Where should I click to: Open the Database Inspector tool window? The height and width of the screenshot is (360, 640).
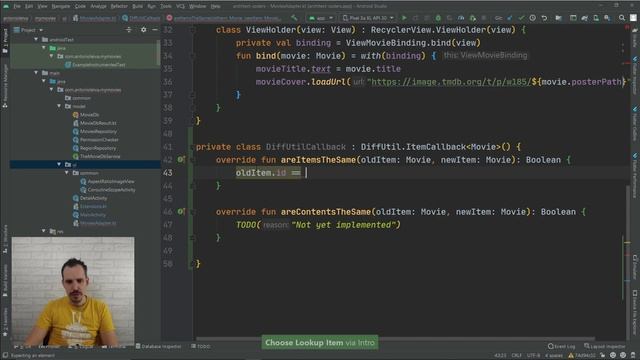click(158, 346)
